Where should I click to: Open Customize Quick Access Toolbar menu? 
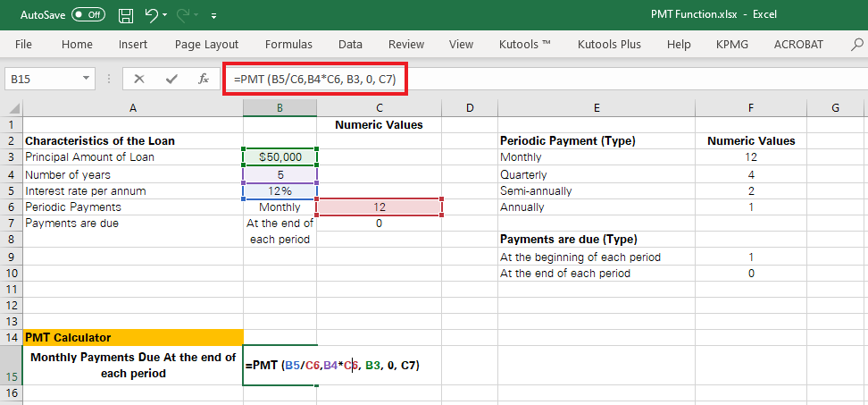click(213, 16)
